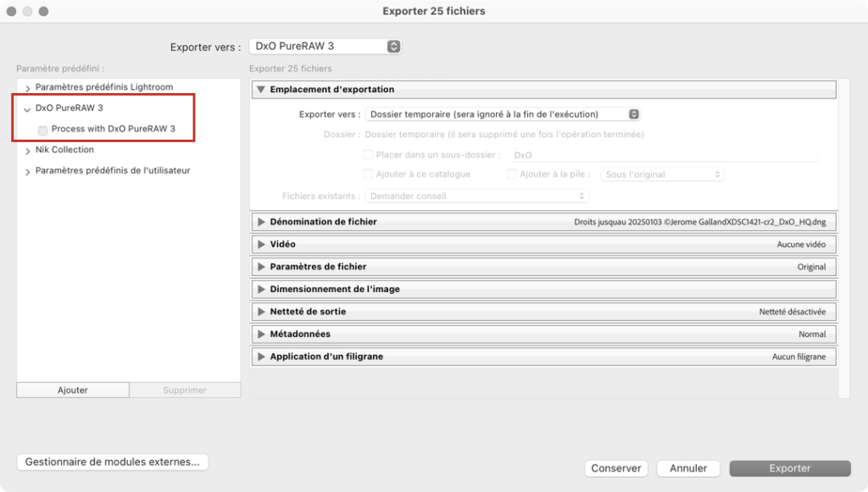
Task: Expand the Paramètres de fichier section
Action: (261, 267)
